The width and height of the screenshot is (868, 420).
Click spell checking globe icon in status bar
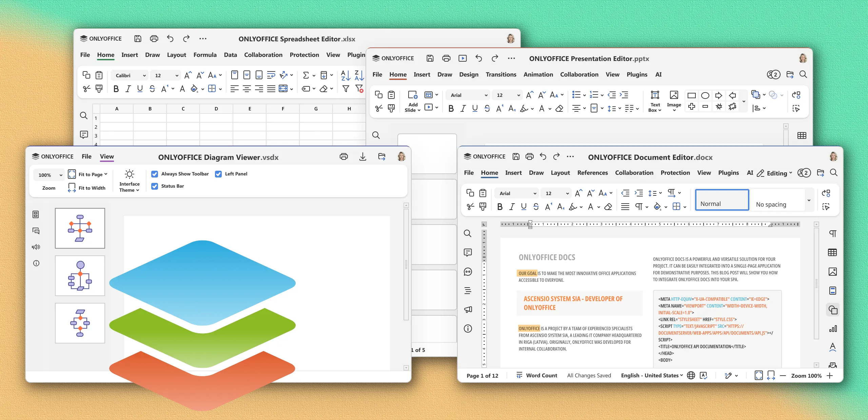point(691,375)
